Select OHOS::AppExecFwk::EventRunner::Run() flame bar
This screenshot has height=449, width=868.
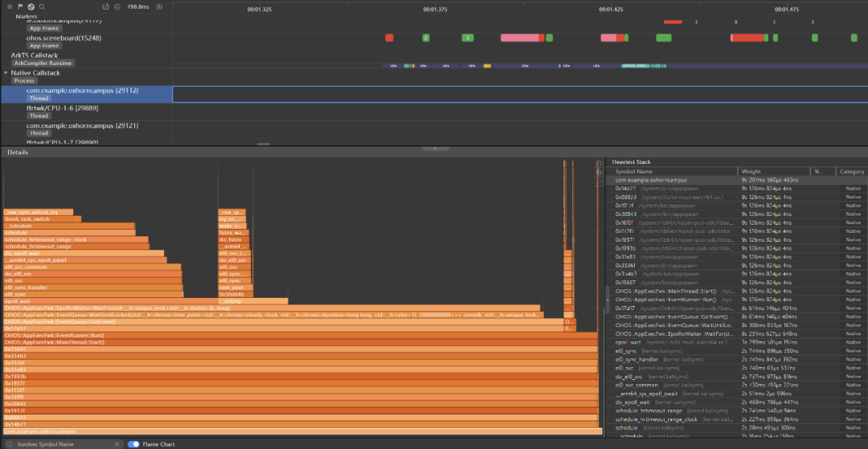[301, 336]
